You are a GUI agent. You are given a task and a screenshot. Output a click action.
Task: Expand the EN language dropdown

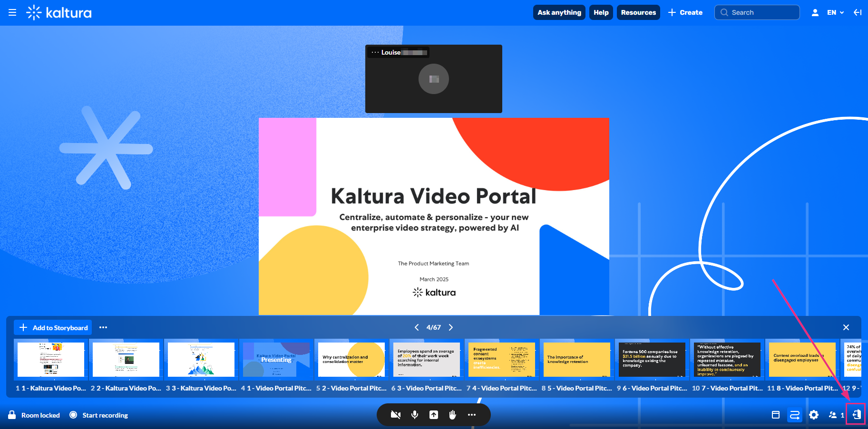(x=835, y=12)
